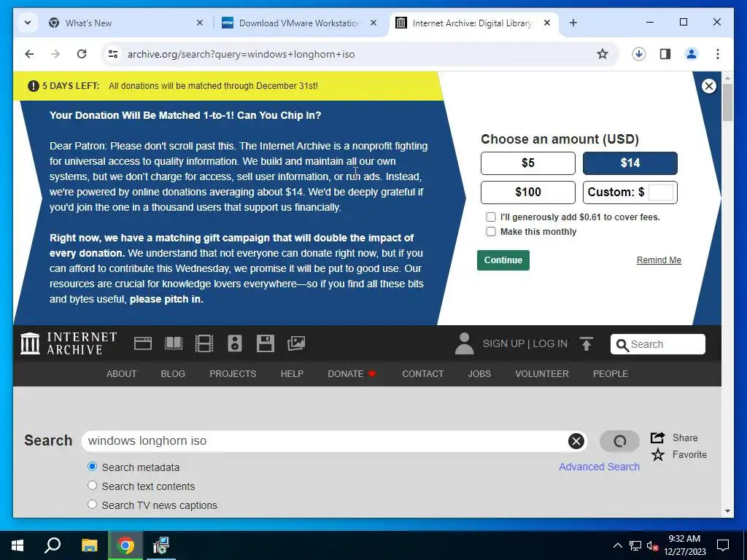This screenshot has width=747, height=560.
Task: Open the Video film strip icon
Action: pyautogui.click(x=204, y=343)
